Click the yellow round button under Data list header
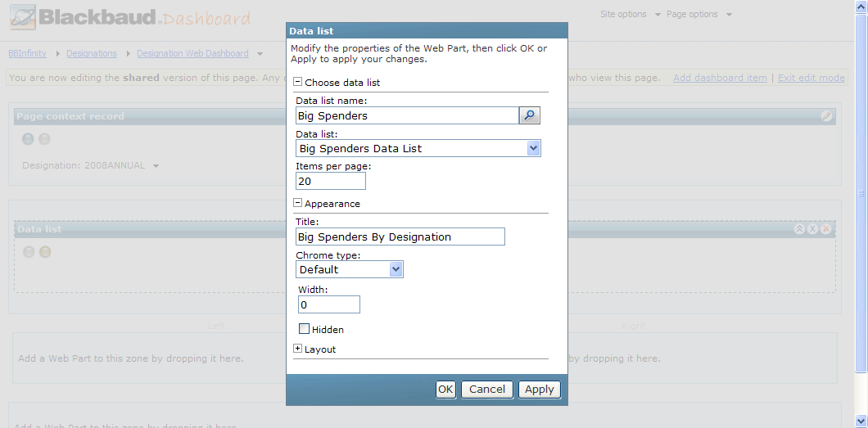 [45, 252]
